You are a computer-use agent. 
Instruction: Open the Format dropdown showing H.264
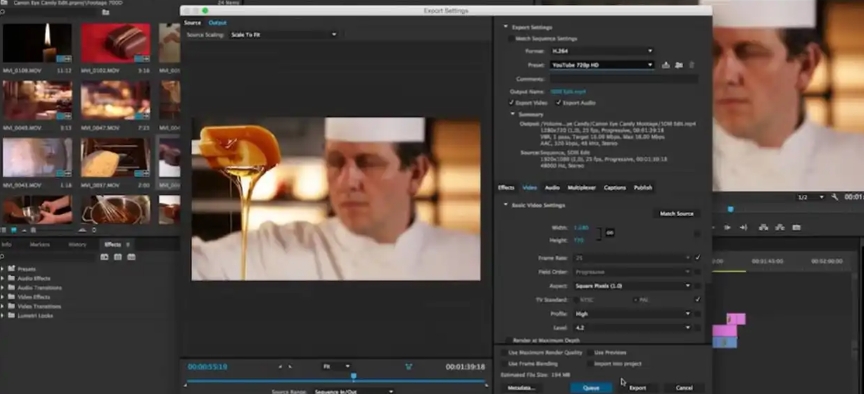pyautogui.click(x=602, y=51)
